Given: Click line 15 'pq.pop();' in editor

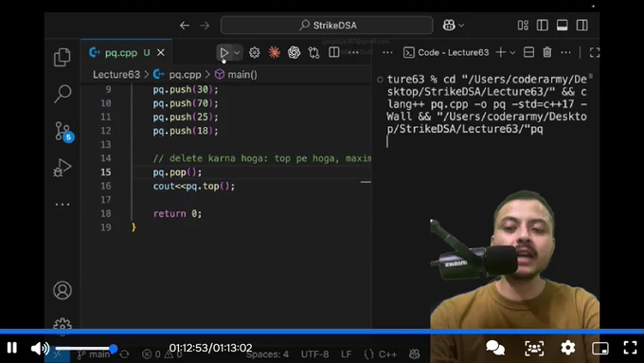Looking at the screenshot, I should click(177, 172).
